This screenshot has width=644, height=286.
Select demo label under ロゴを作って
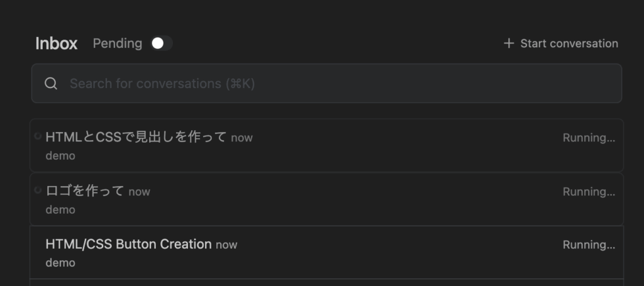coord(60,209)
